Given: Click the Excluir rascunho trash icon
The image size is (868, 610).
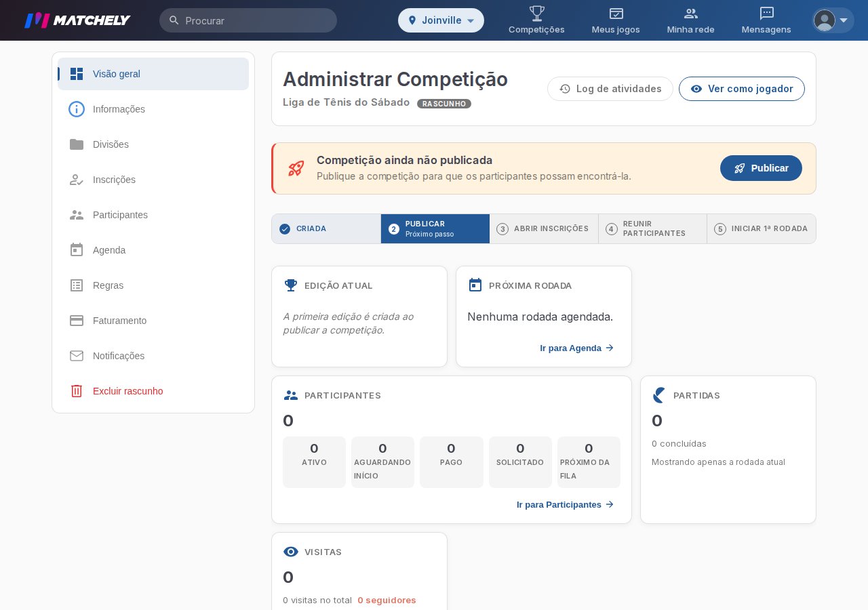Looking at the screenshot, I should coord(77,391).
